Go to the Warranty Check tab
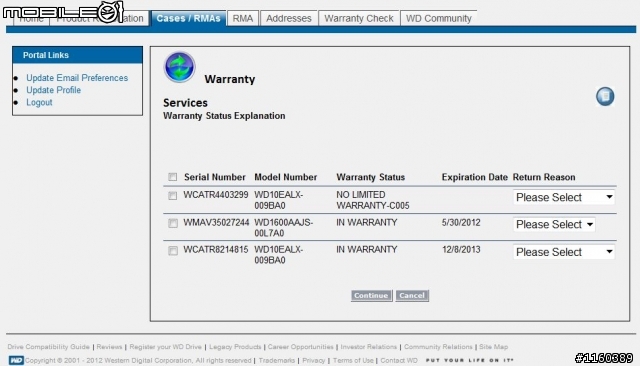 tap(359, 18)
